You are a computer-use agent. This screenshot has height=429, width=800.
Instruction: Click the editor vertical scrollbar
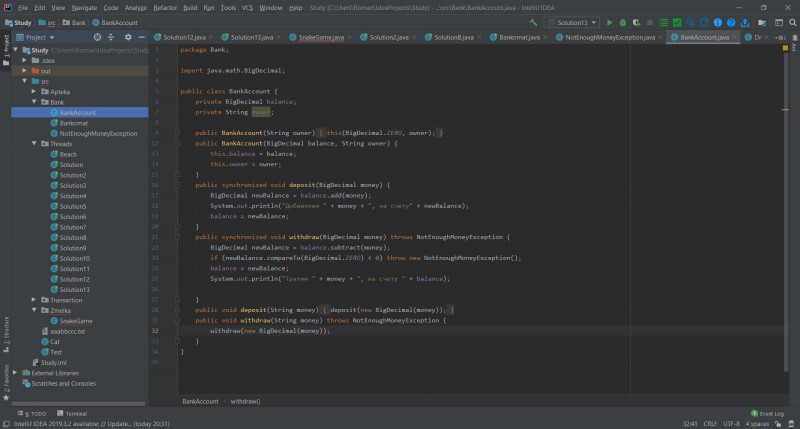click(x=786, y=212)
